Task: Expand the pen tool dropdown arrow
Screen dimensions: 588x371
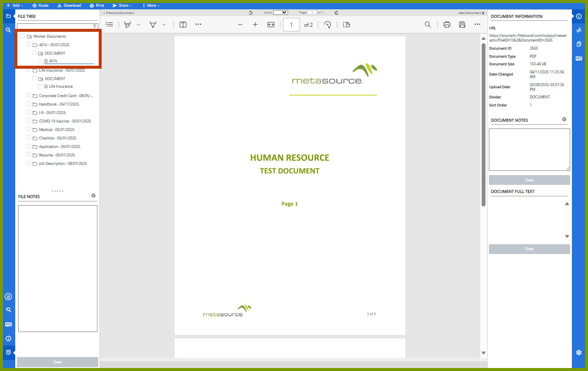Action: [x=164, y=25]
